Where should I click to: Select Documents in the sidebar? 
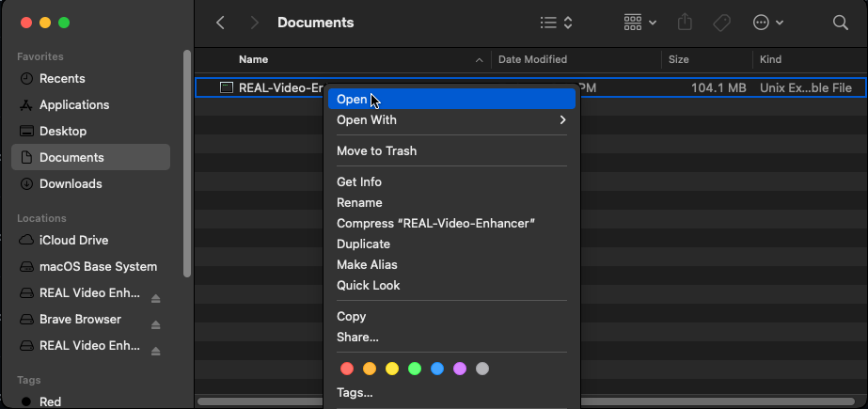tap(91, 157)
